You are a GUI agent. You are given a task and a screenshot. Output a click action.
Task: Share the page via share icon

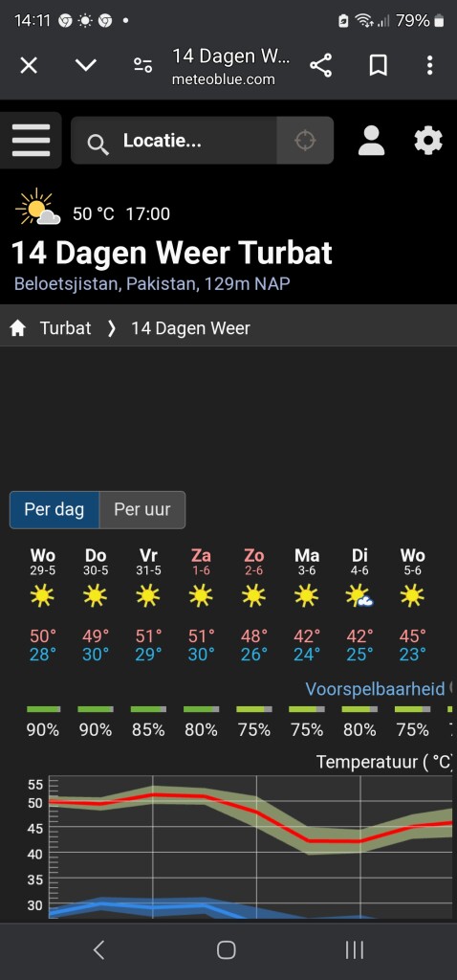[321, 65]
